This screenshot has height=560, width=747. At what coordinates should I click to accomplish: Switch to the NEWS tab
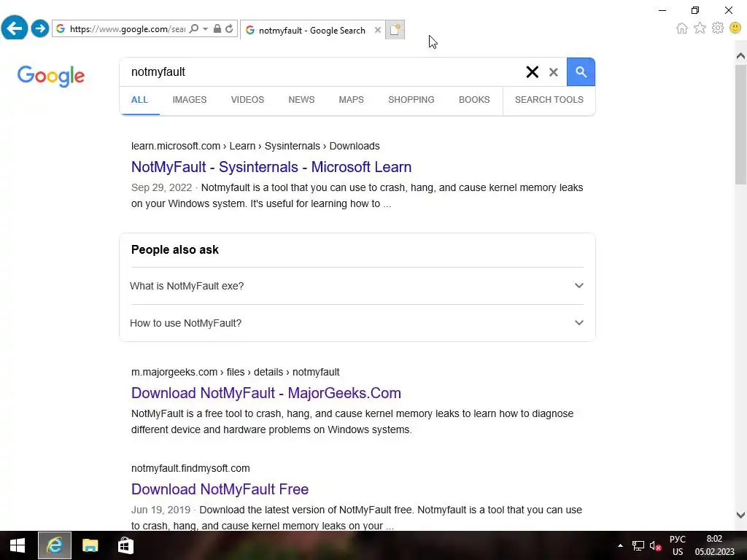pos(301,99)
